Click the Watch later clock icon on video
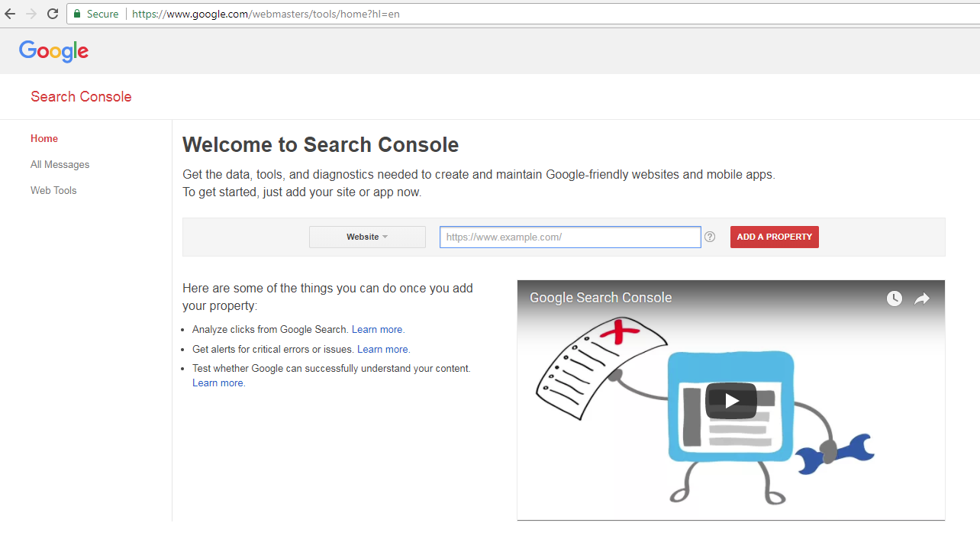 (895, 299)
